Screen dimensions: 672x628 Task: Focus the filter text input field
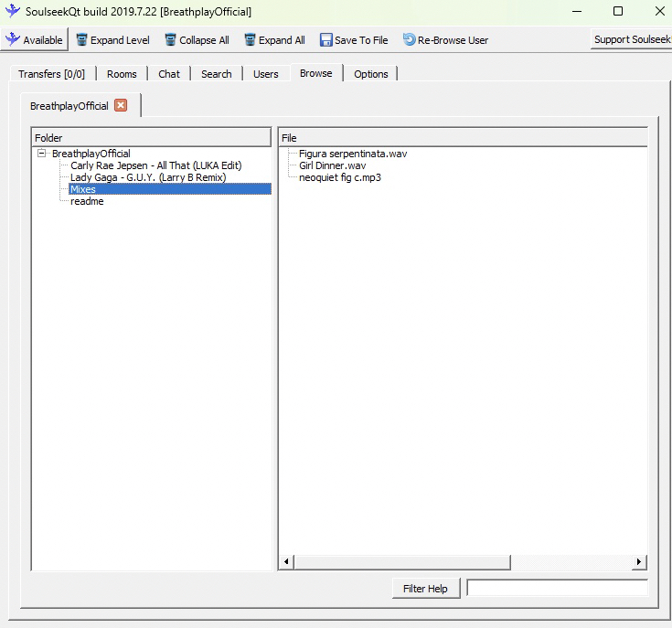[557, 588]
